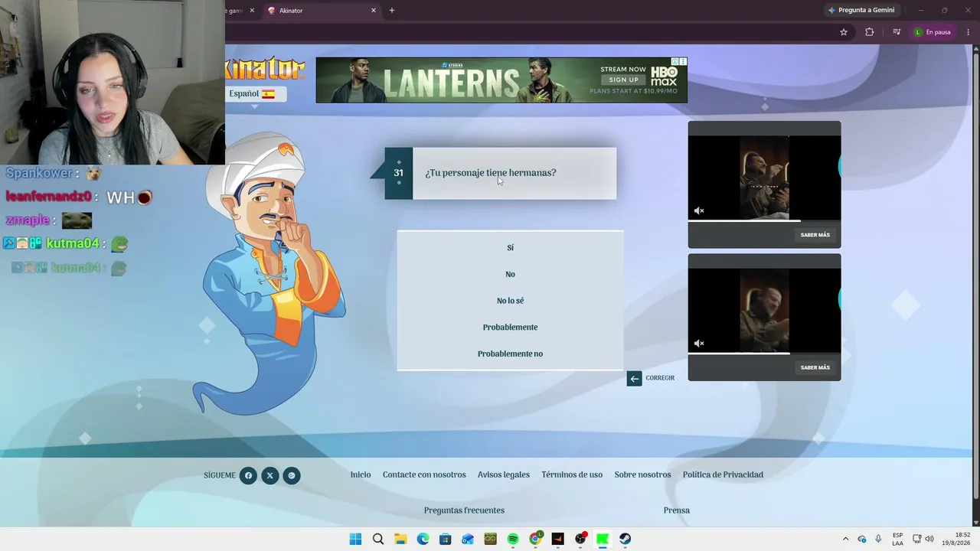980x551 pixels.
Task: Open 'Preguntas frecuentes' link
Action: [x=464, y=510]
